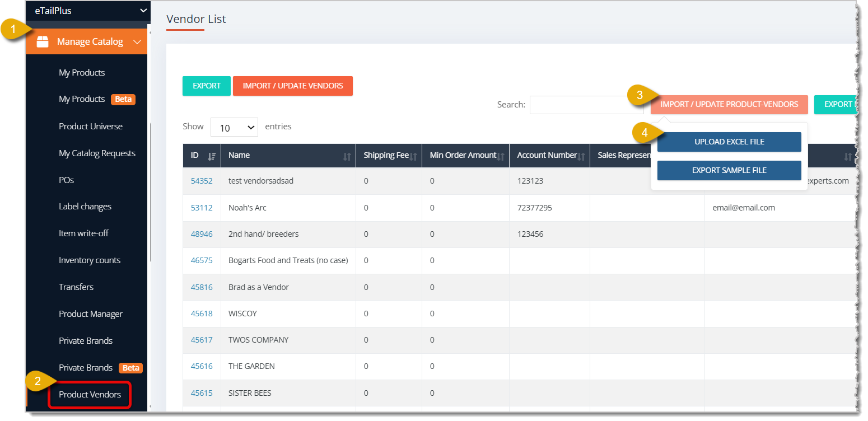Viewport: 868px width, 421px height.
Task: Open vendor ID 45618 link
Action: coord(202,314)
